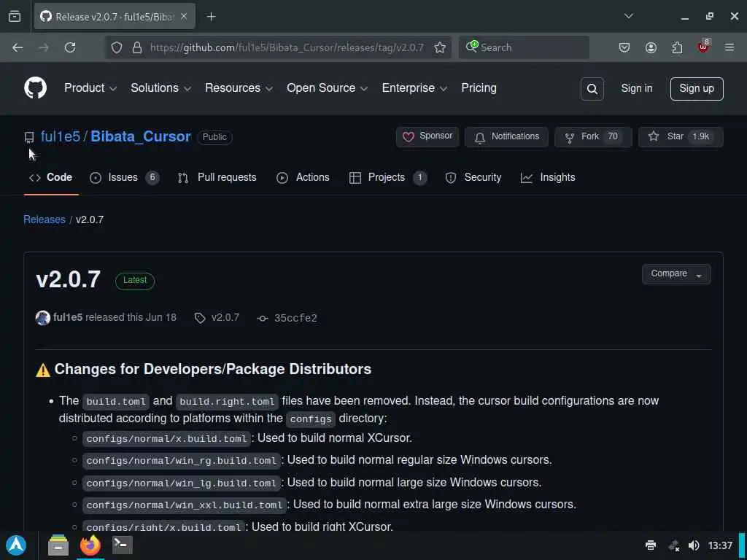Go to the Actions tab
The width and height of the screenshot is (747, 560).
click(x=303, y=178)
